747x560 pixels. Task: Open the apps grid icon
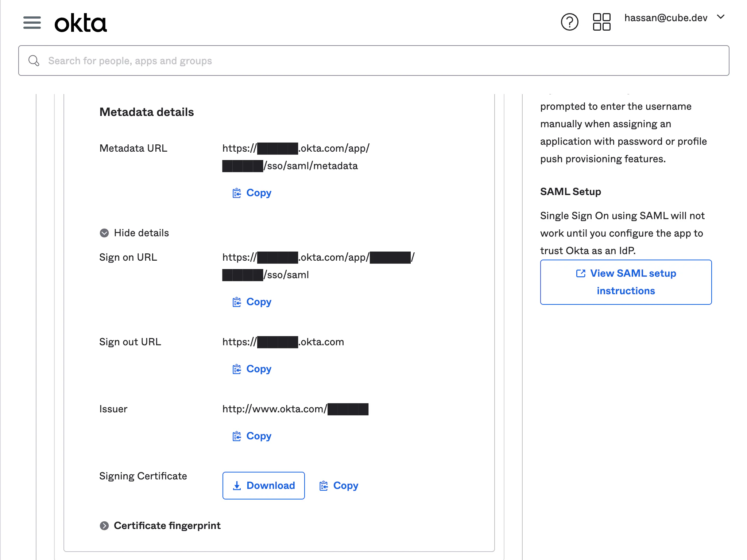601,22
